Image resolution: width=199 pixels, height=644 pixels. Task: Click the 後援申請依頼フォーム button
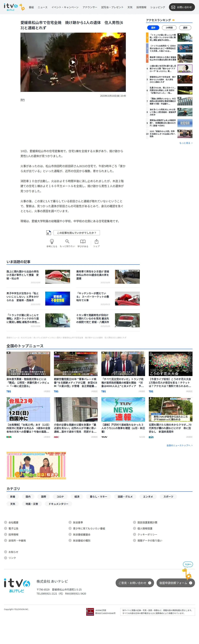(176, 583)
